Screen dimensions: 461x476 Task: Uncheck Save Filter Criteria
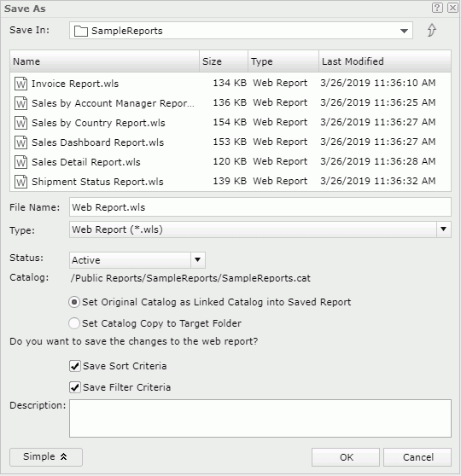coord(75,387)
